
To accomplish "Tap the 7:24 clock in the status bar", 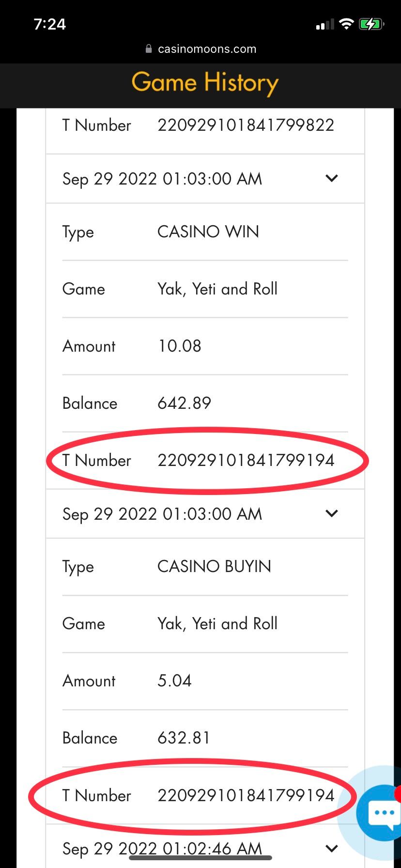I will click(x=49, y=24).
